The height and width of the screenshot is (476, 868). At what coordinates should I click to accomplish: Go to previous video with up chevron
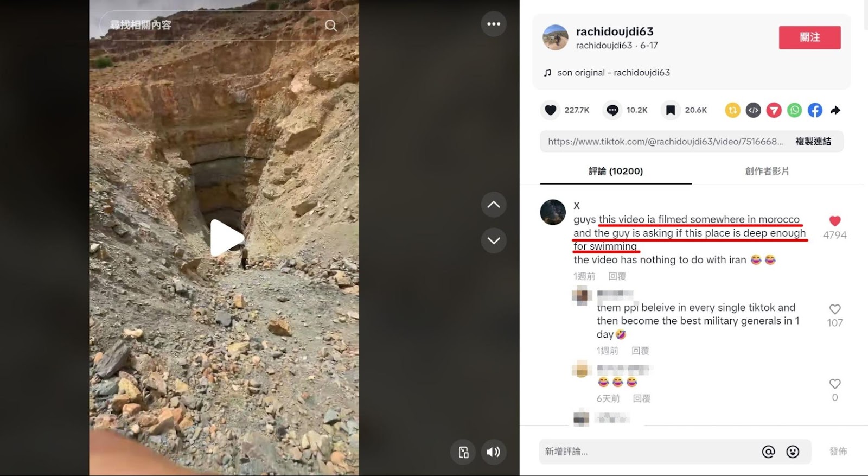click(x=494, y=205)
